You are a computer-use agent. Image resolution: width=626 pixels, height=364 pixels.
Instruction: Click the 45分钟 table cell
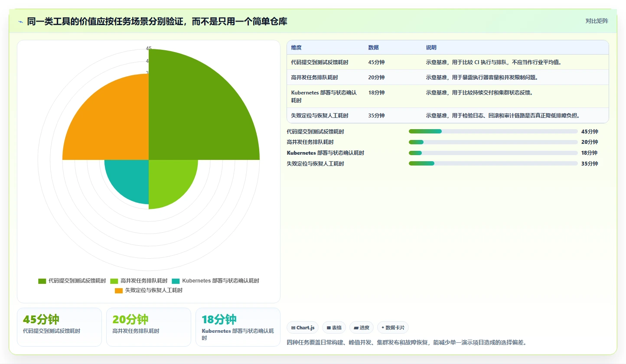[376, 62]
